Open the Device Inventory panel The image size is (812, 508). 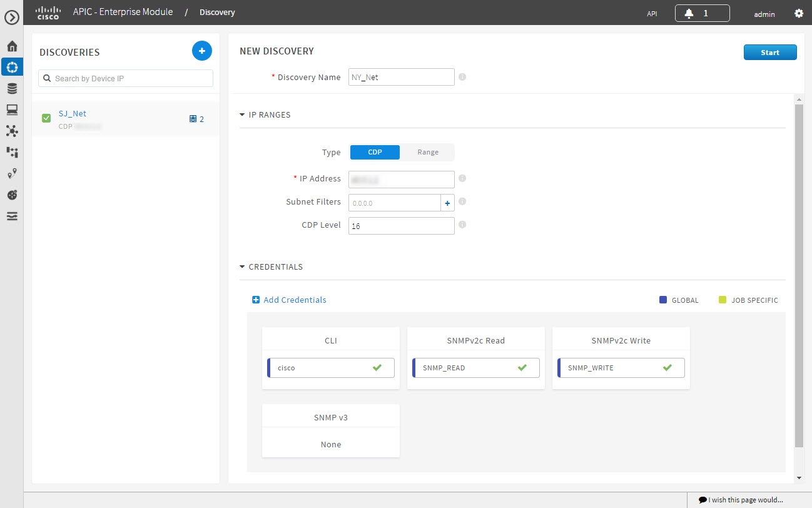[x=12, y=88]
